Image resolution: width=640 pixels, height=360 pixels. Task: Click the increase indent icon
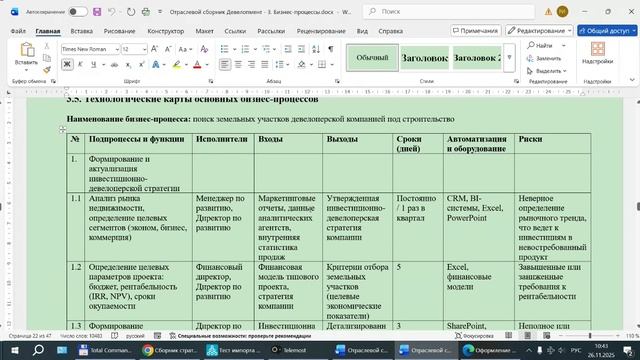coord(301,49)
